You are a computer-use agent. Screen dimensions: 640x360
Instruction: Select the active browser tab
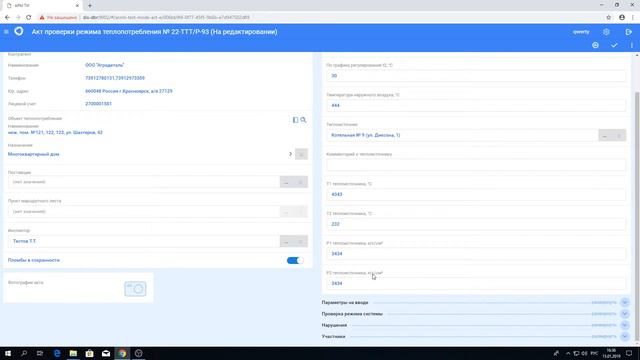coord(43,6)
